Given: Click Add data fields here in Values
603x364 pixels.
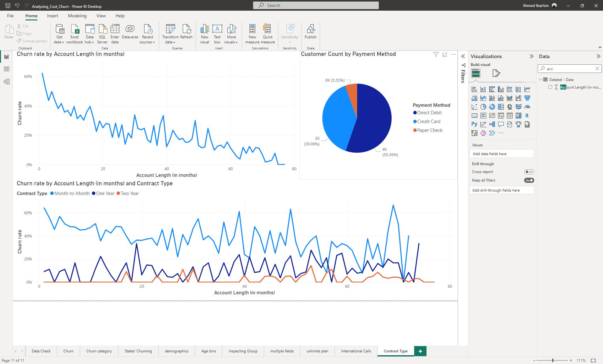Looking at the screenshot, I should tap(502, 153).
